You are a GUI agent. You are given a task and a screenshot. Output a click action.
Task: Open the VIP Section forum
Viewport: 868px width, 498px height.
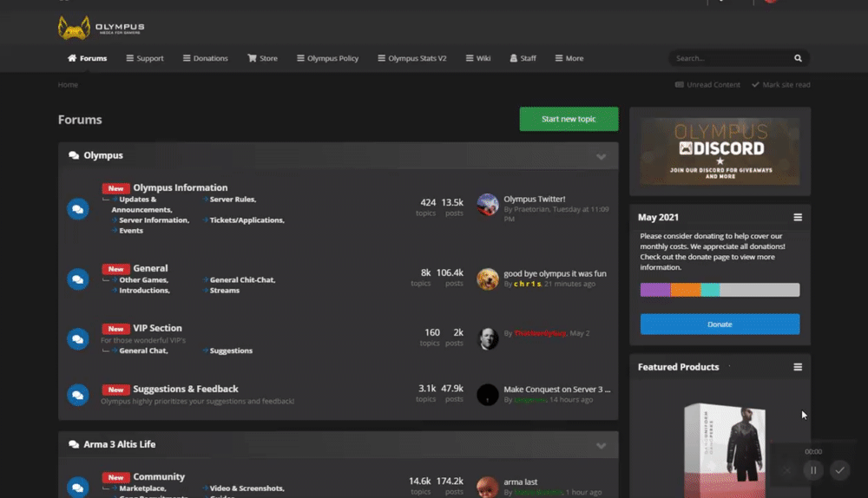(157, 328)
